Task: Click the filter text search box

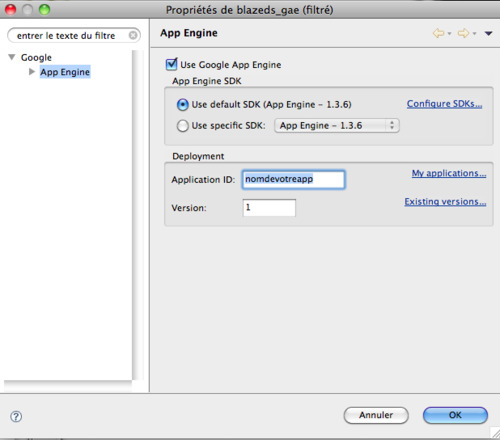Action: 74,35
